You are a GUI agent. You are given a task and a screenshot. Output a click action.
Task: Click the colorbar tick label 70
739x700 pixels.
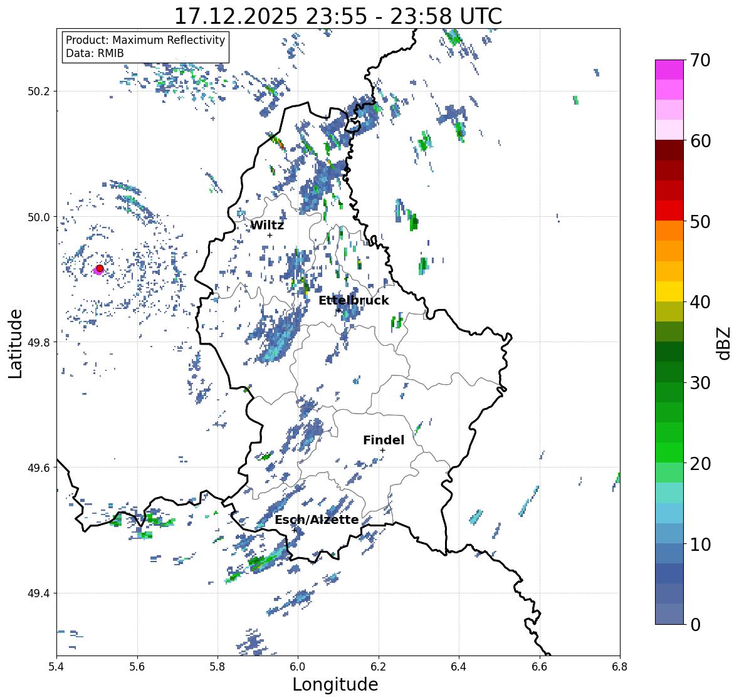[700, 60]
